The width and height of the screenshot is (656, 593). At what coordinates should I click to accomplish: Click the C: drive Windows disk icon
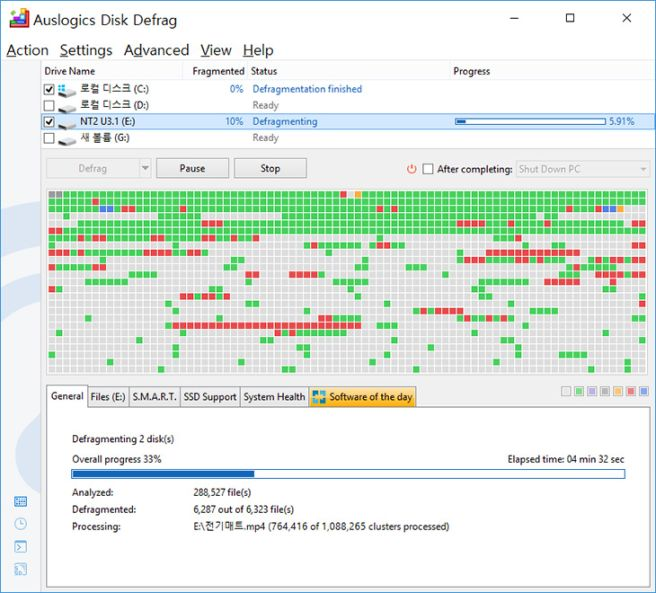click(x=67, y=90)
